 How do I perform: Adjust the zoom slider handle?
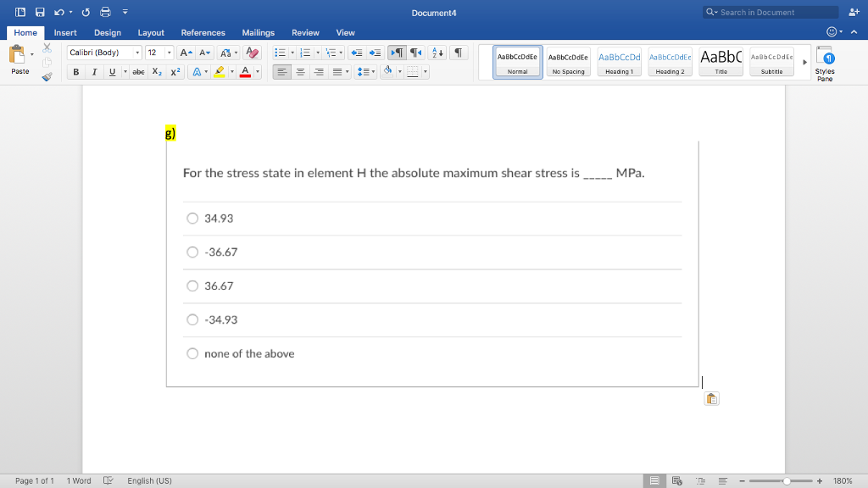pos(787,481)
